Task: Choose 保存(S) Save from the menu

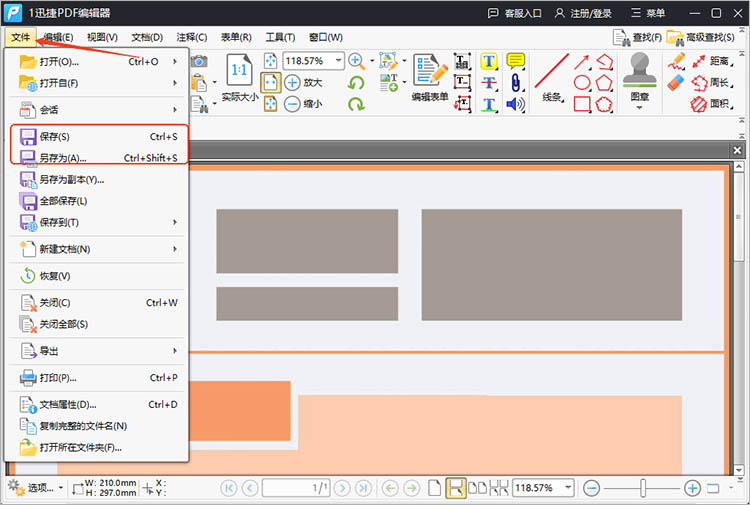Action: (99, 137)
